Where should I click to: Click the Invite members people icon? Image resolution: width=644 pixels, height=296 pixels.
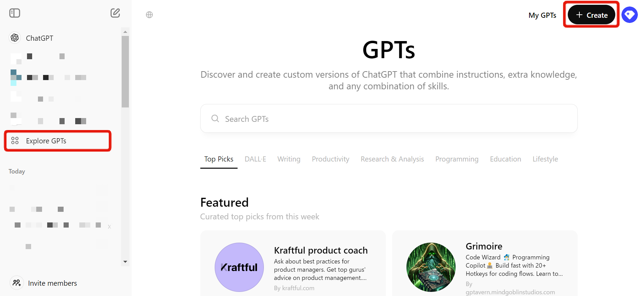[x=17, y=283]
